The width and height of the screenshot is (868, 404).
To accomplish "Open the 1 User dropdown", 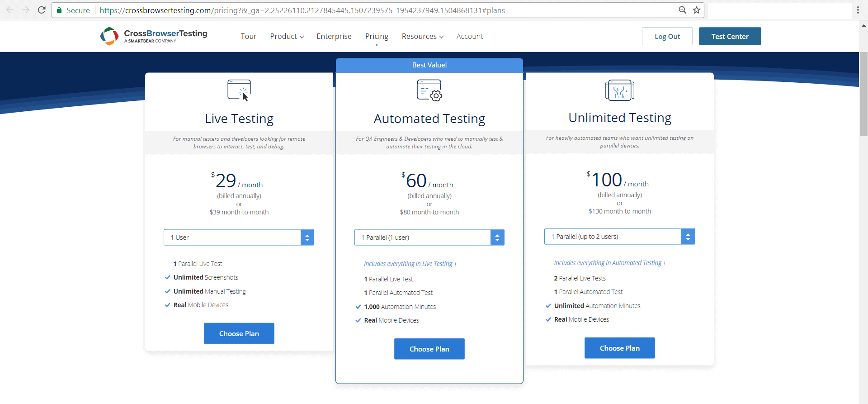I will coord(239,238).
